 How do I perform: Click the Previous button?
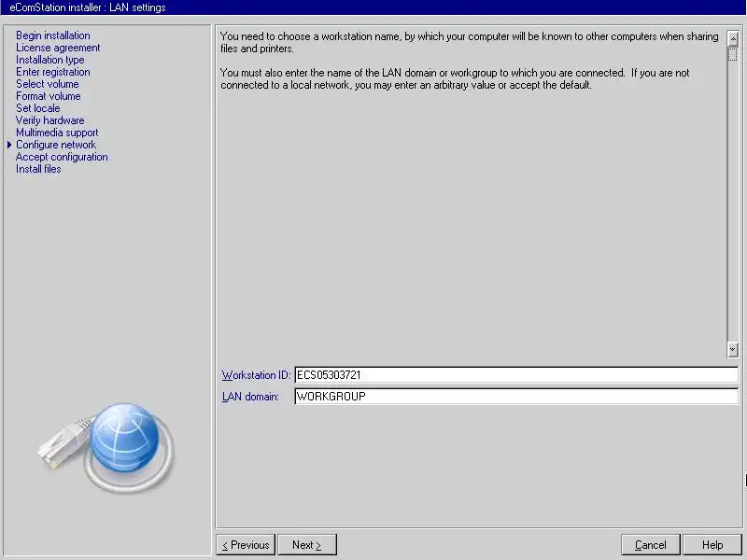246,545
